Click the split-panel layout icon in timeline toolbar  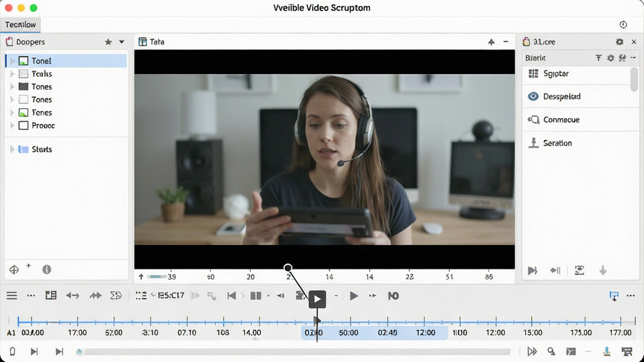pyautogui.click(x=51, y=295)
